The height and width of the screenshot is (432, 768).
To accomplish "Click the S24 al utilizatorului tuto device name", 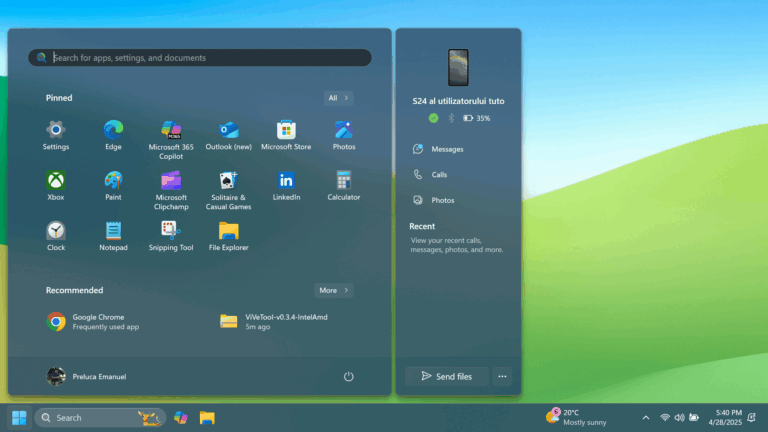I will pyautogui.click(x=458, y=101).
